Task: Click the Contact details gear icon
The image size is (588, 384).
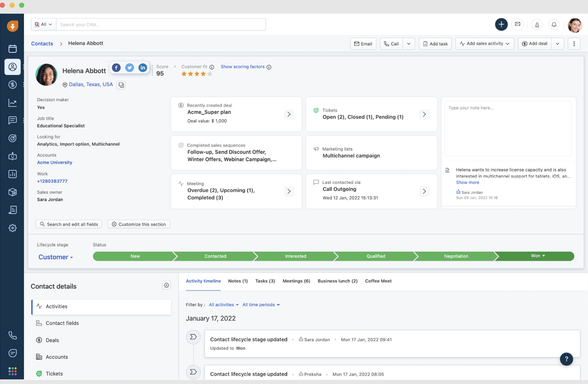Action: (166, 285)
